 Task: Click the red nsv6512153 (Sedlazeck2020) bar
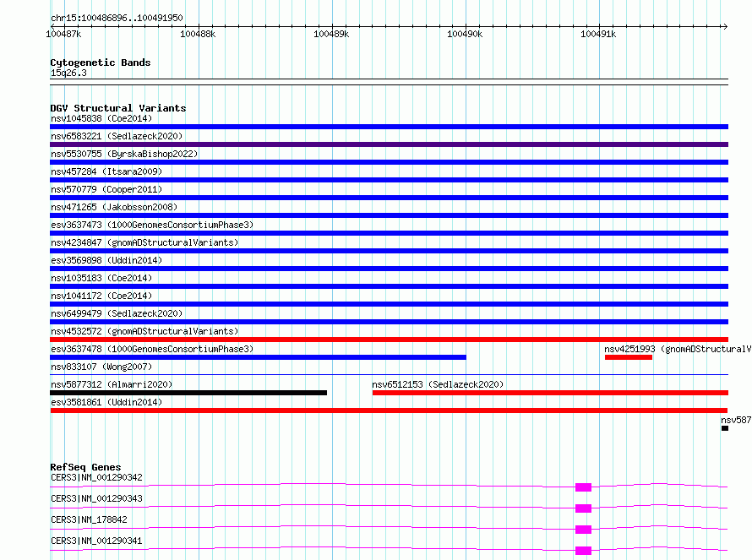(549, 393)
